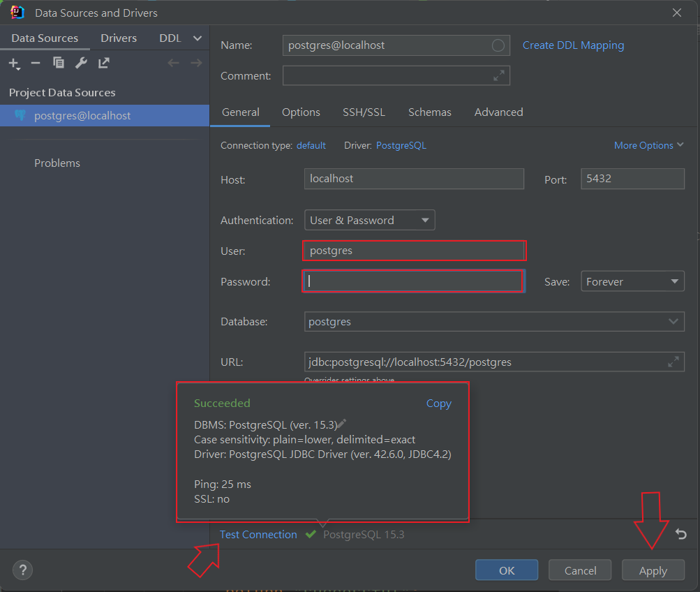The width and height of the screenshot is (700, 592).
Task: Switch to the Drivers tab
Action: [119, 38]
